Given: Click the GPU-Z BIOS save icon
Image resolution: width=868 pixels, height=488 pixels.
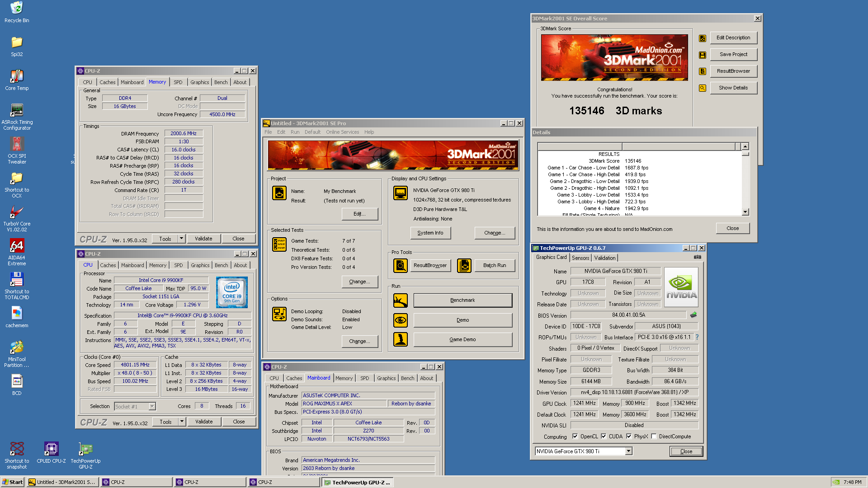Looking at the screenshot, I should point(693,315).
